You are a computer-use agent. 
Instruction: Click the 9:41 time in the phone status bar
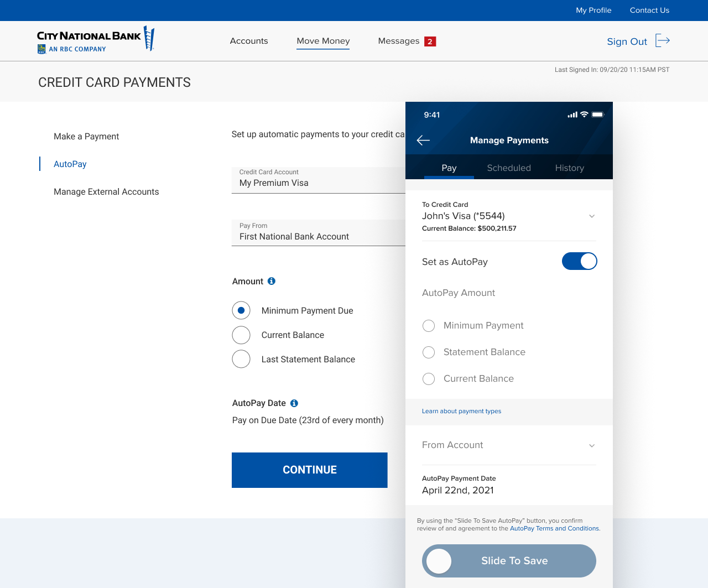point(432,115)
